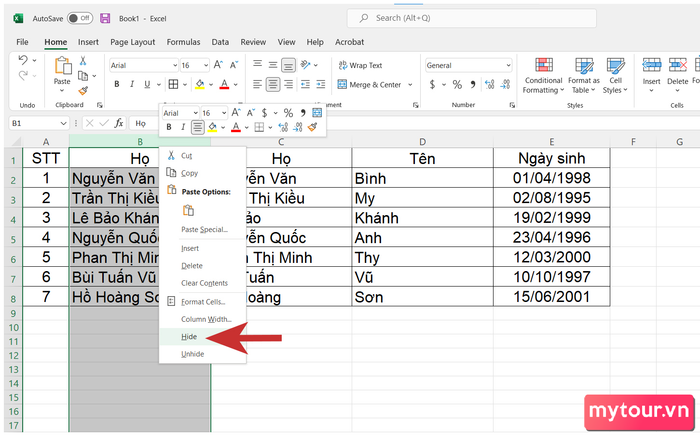Expand the Format as Table menu
Image resolution: width=700 pixels, height=438 pixels.
pos(584,76)
